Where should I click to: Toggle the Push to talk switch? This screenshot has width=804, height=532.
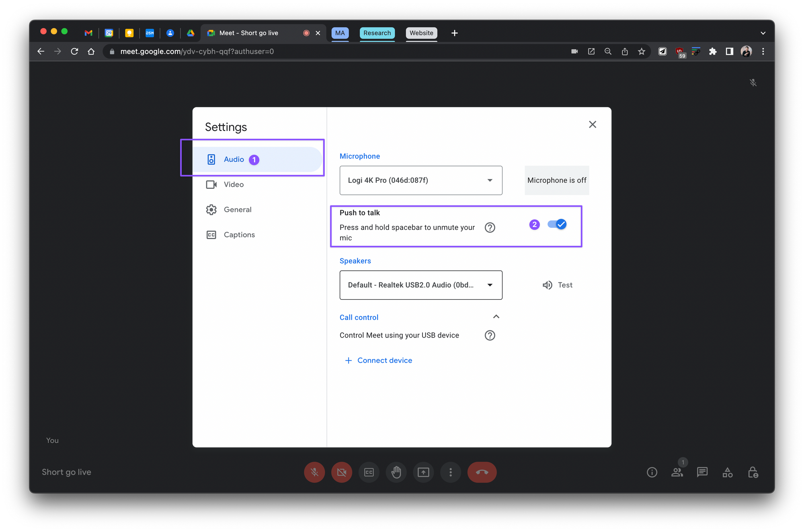coord(557,224)
